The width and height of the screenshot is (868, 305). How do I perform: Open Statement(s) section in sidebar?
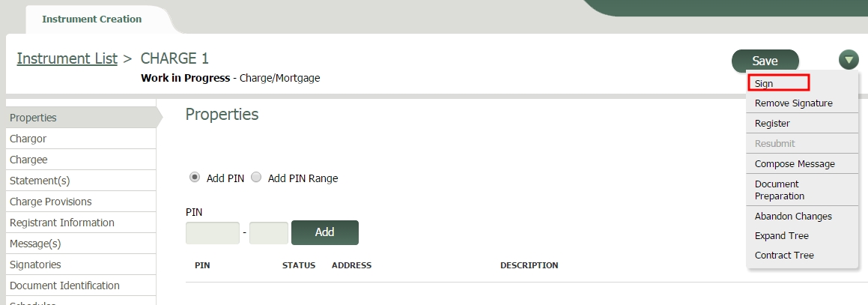[x=81, y=181]
